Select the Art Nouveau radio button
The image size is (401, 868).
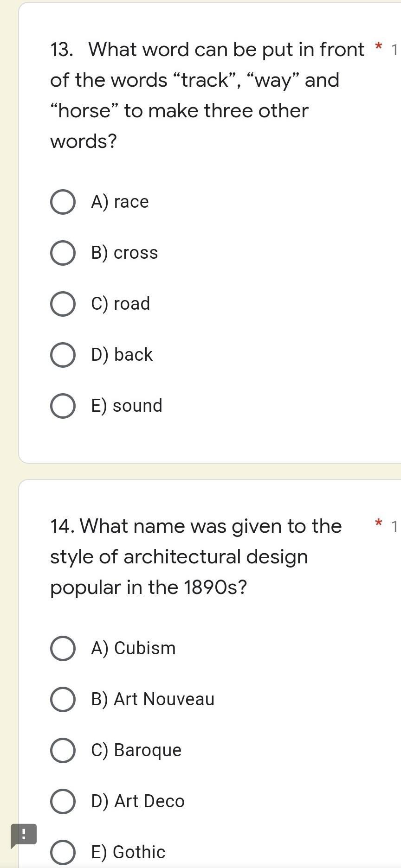tap(63, 699)
